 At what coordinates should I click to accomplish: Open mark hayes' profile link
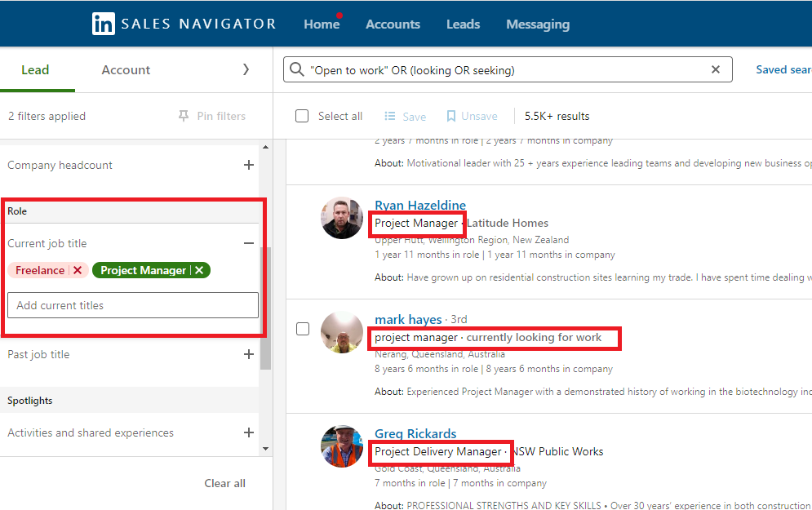[x=408, y=319]
